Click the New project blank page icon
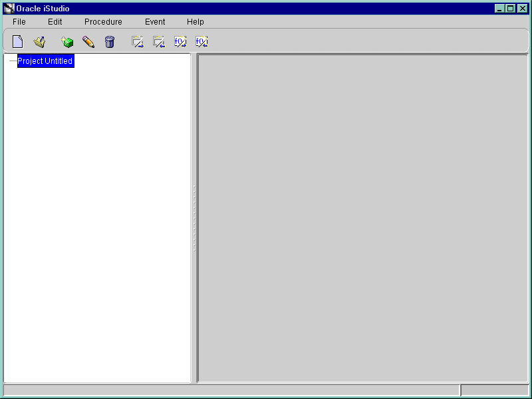This screenshot has height=399, width=532. [x=18, y=42]
